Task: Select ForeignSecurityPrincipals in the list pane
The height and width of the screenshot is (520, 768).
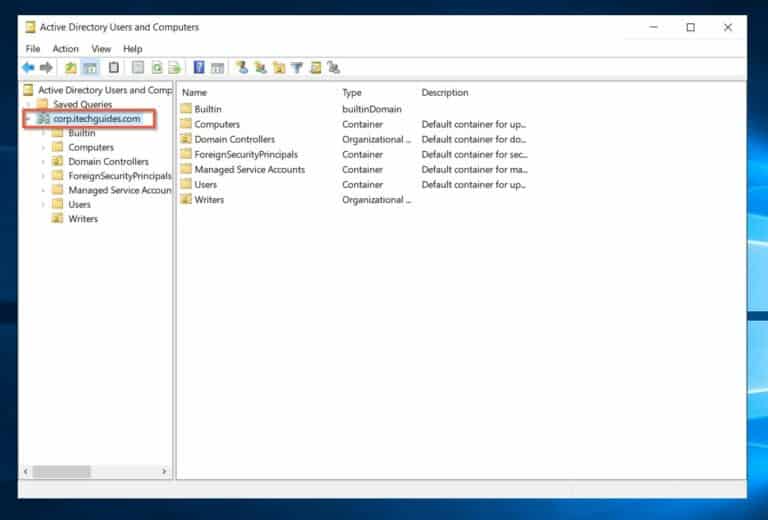Action: click(x=246, y=154)
